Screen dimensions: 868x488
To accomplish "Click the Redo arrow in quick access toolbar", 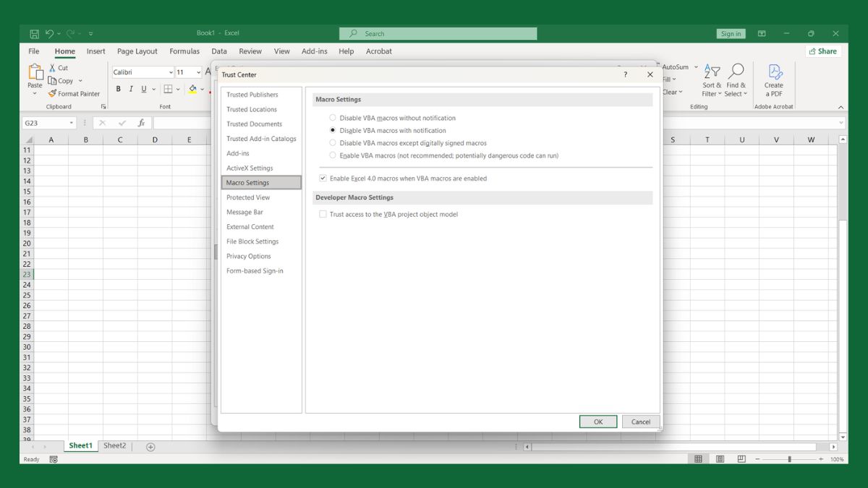I will [71, 33].
